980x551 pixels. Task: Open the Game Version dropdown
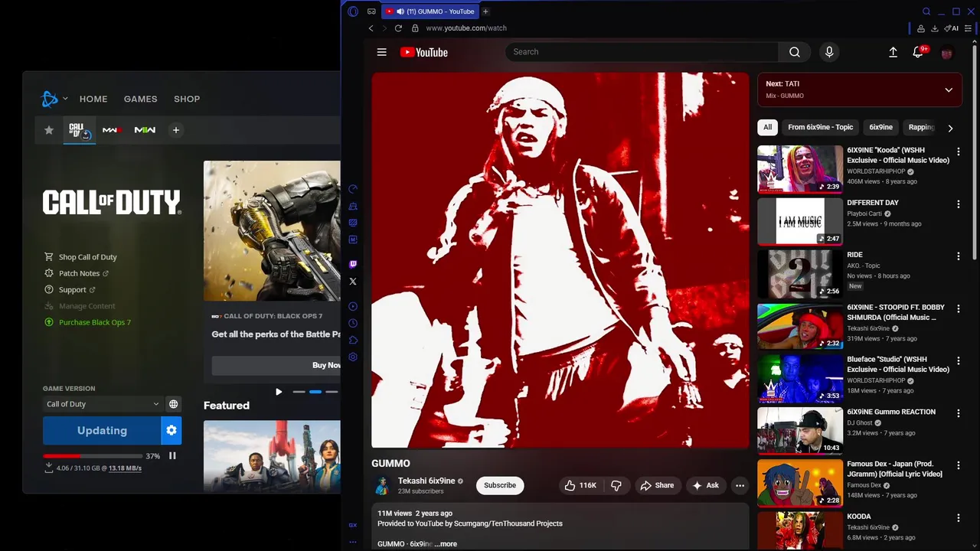(x=102, y=404)
